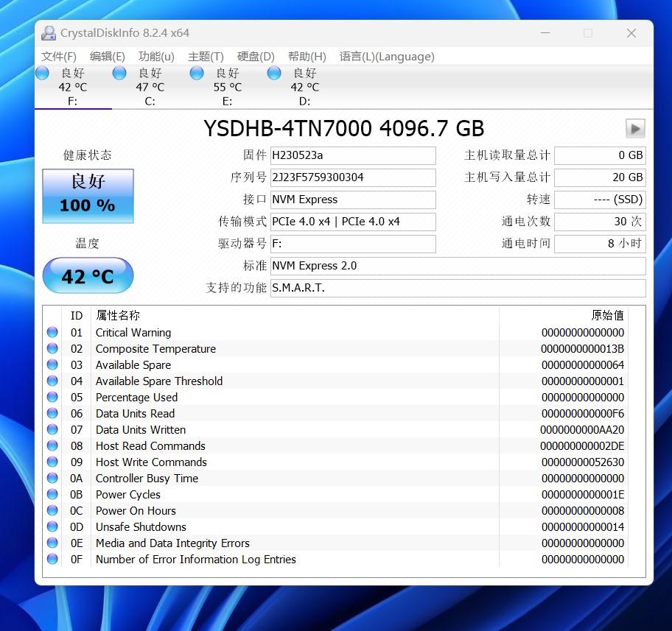Click the ID column header

77,316
